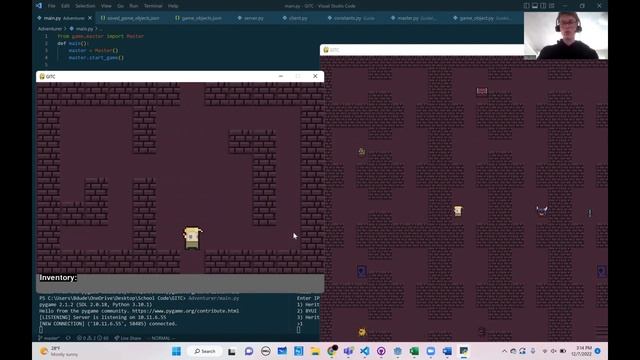Click the Inventory label in game window
The width and height of the screenshot is (640, 360).
pos(58,278)
